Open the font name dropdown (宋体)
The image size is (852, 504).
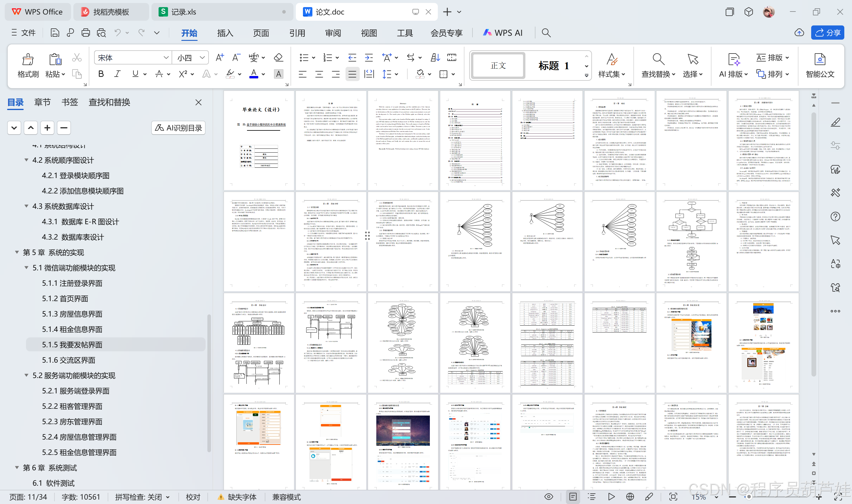166,57
